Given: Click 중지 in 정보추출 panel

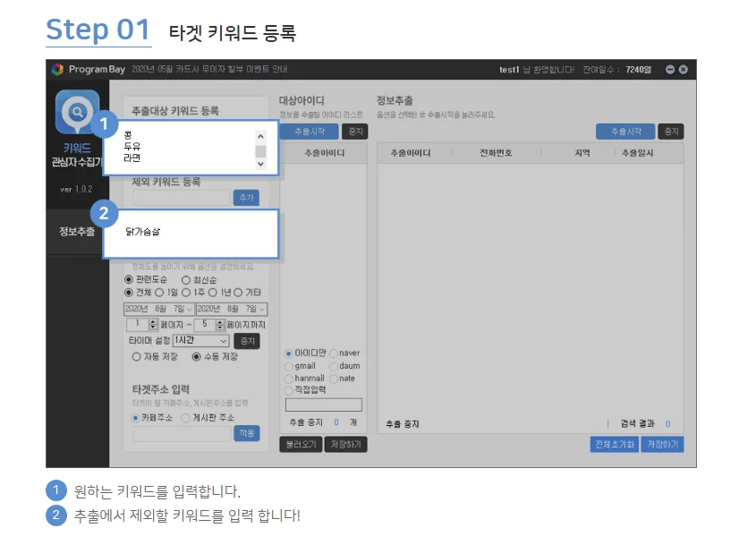Looking at the screenshot, I should point(671,132).
